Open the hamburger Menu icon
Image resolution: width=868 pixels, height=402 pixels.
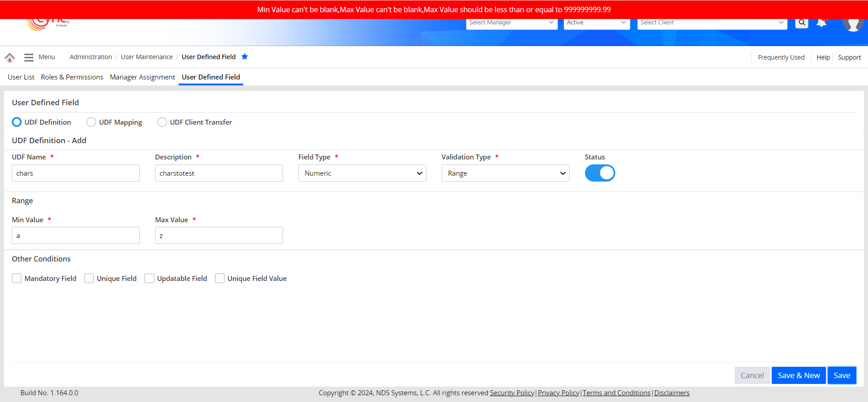[x=29, y=57]
